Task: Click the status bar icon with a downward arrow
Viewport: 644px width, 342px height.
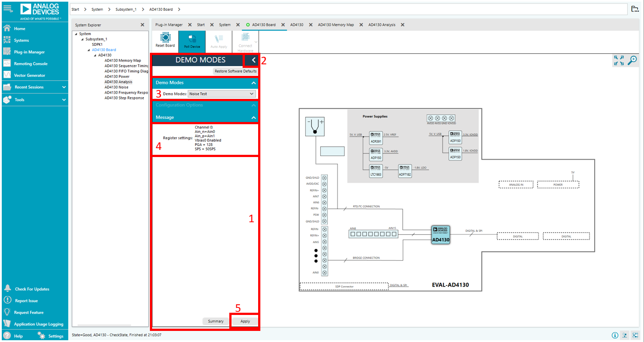Action: point(625,335)
